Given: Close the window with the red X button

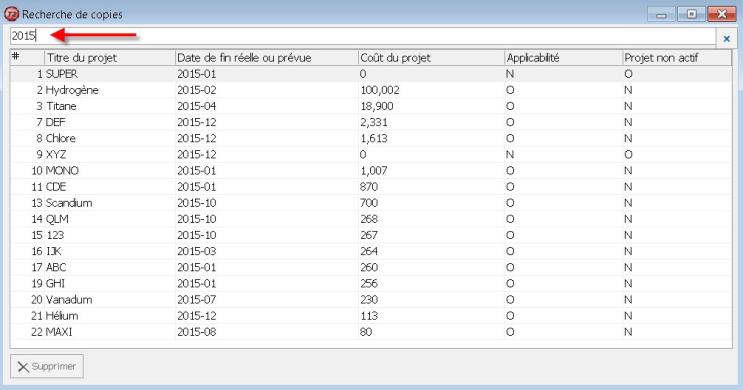Looking at the screenshot, I should 722,14.
